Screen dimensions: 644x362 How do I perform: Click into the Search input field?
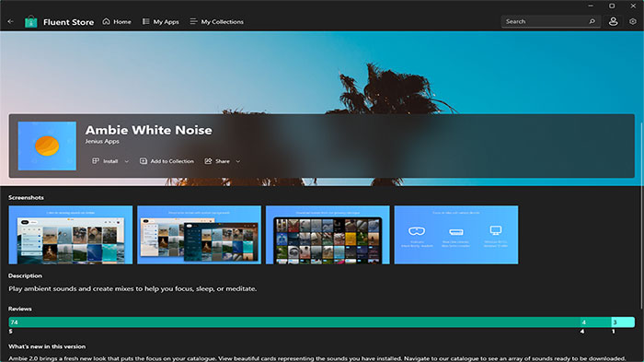coord(546,21)
